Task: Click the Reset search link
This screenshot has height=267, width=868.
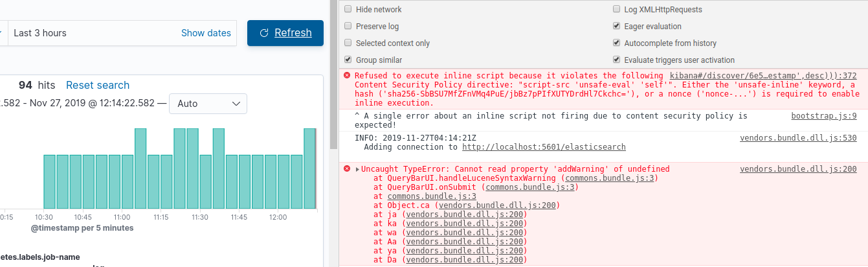Action: pyautogui.click(x=98, y=85)
